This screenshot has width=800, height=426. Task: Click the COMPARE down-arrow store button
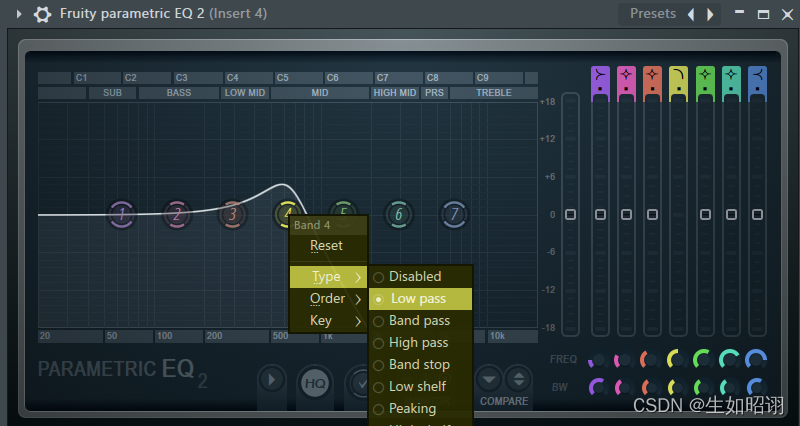[x=489, y=380]
